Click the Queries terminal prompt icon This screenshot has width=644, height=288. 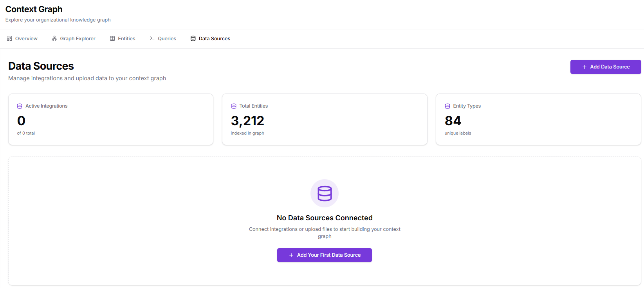point(152,39)
